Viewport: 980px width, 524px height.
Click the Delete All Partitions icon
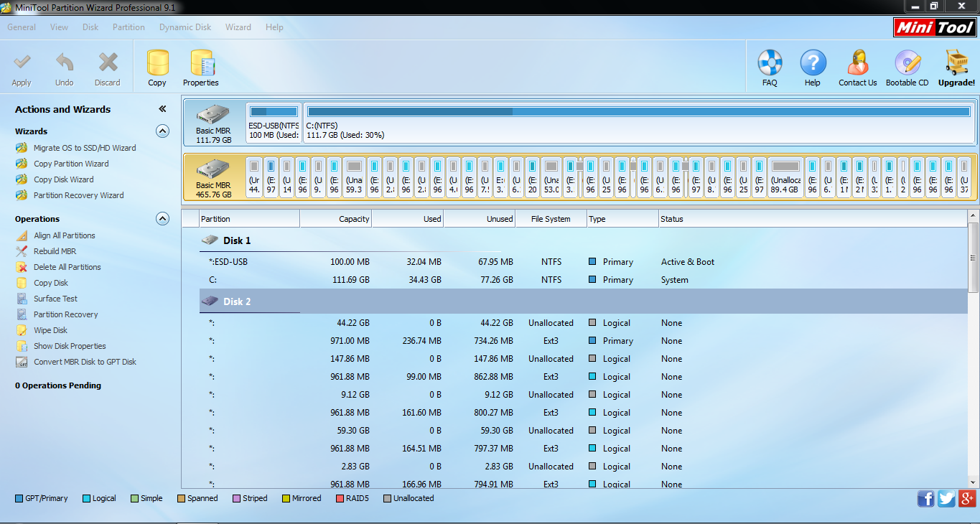pos(22,267)
